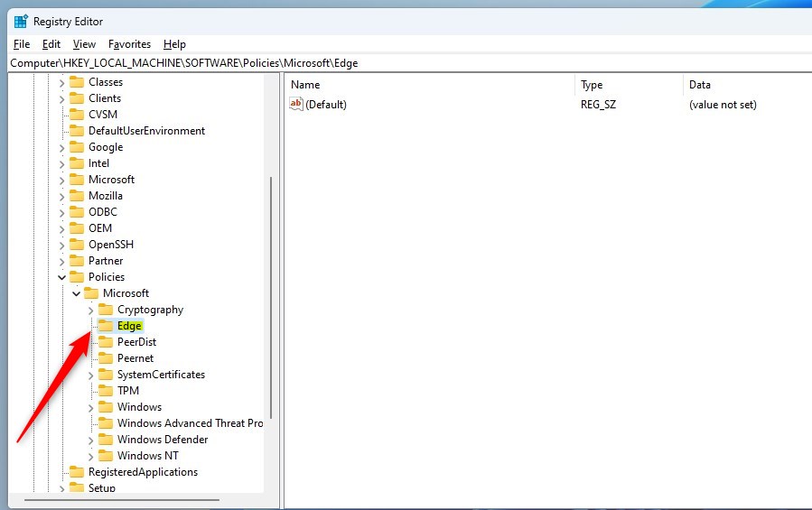Expand the Cryptography key

(x=90, y=311)
